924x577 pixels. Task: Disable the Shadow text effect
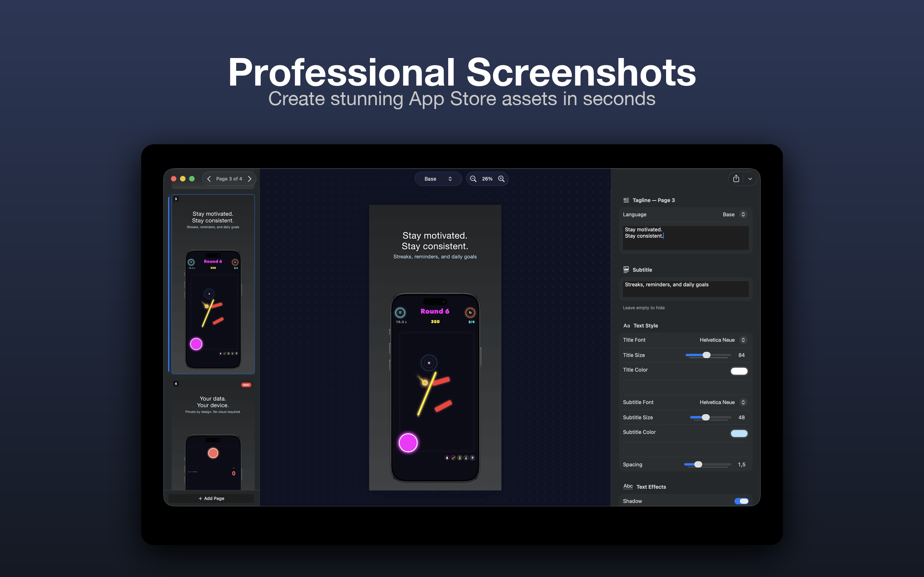click(741, 501)
